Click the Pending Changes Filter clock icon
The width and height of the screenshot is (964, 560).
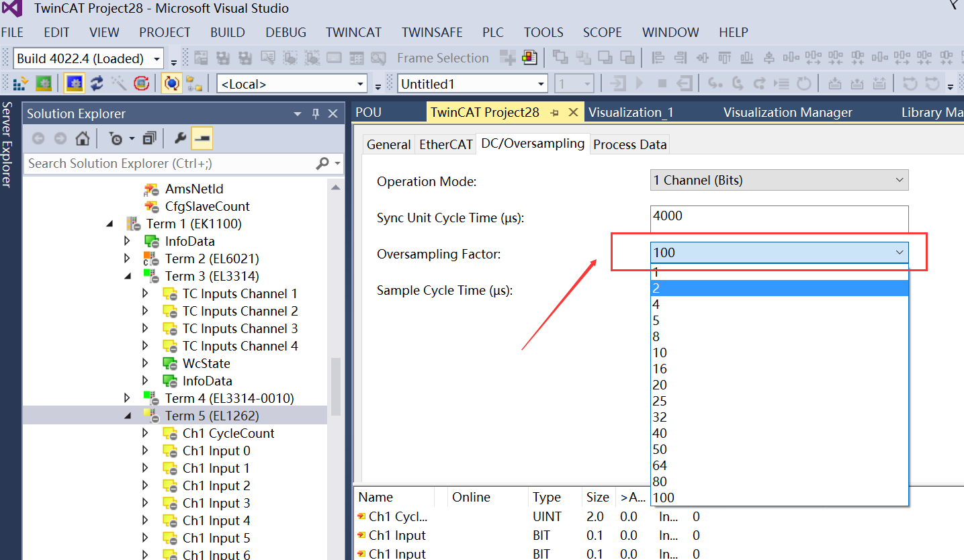(x=117, y=138)
